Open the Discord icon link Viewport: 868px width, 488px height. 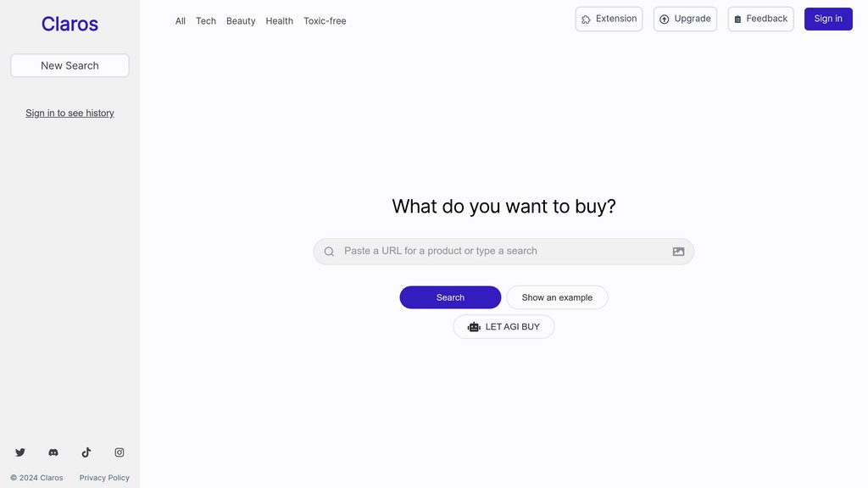click(x=53, y=452)
